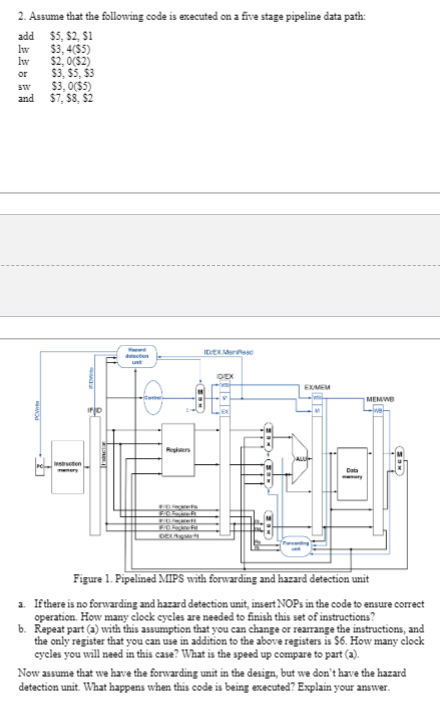Click the PCWrite vertical label
The image size is (440, 706).
coord(38,411)
